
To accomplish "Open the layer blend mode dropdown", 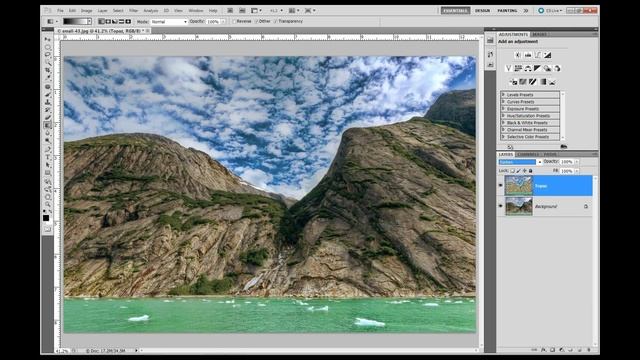I will 520,162.
